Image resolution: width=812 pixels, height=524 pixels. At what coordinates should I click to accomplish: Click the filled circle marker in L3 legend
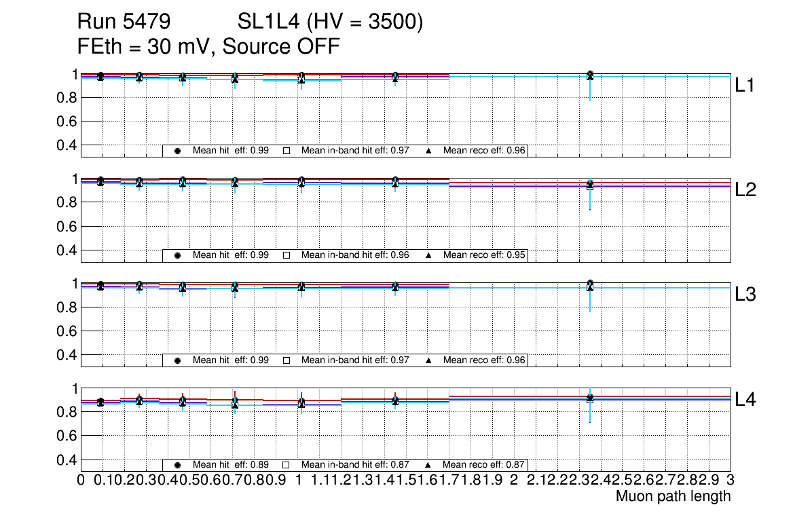point(177,360)
